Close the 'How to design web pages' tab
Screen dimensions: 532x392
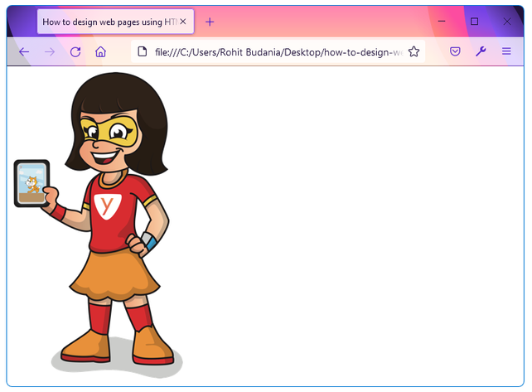click(x=183, y=22)
